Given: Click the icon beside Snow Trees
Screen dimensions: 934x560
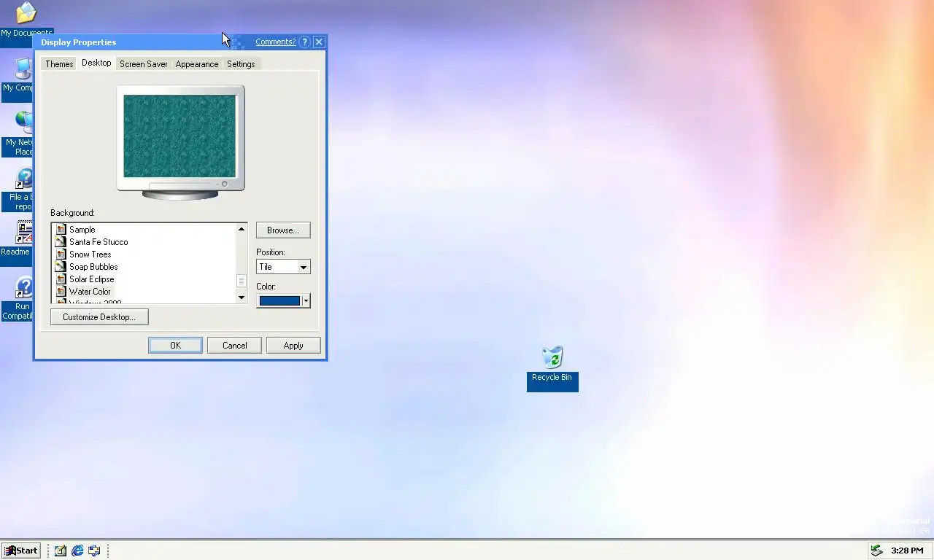Looking at the screenshot, I should tap(61, 254).
